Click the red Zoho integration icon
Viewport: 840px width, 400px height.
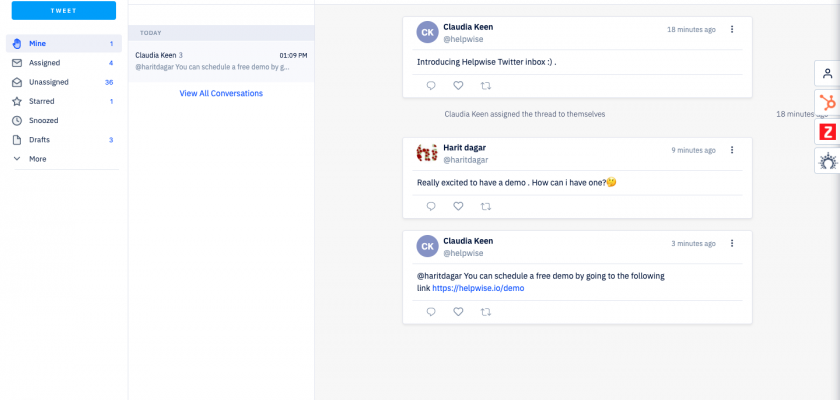pyautogui.click(x=827, y=131)
